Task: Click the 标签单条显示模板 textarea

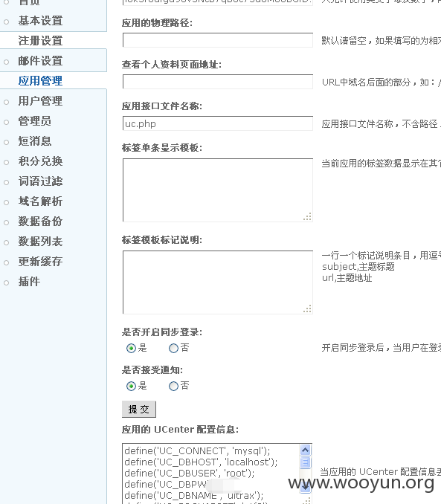Action: tap(218, 190)
